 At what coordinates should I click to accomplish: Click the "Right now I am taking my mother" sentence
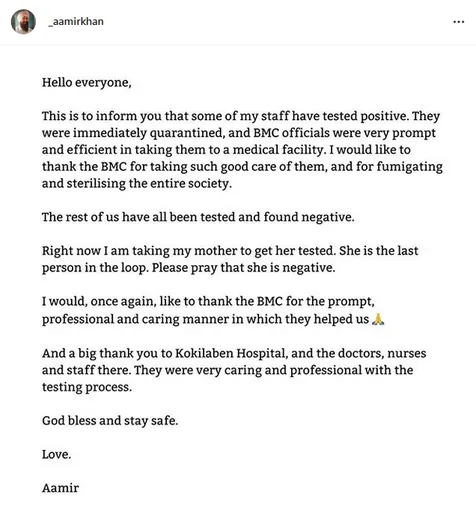(x=189, y=251)
